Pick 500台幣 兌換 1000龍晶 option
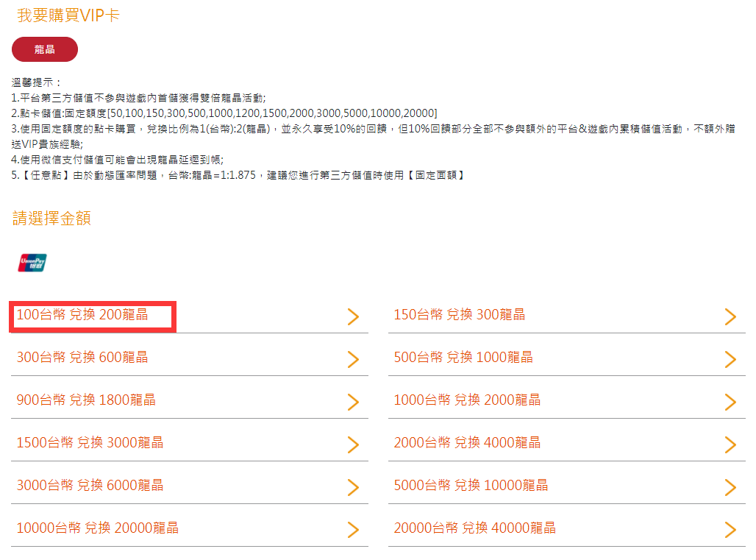Viewport: 756px width, 560px height. pyautogui.click(x=463, y=358)
